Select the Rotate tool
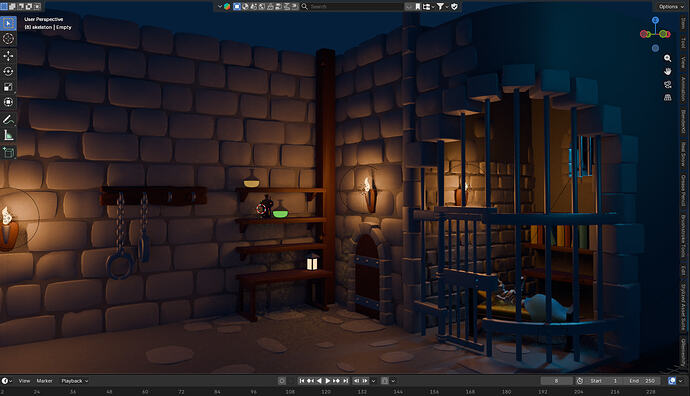The width and height of the screenshot is (690, 396). point(8,71)
